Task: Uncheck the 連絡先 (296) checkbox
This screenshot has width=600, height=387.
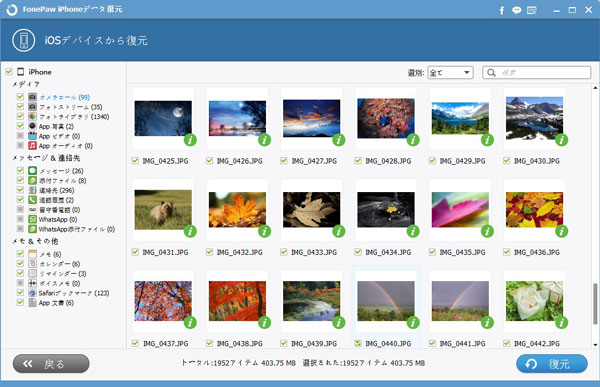Action: pos(20,190)
